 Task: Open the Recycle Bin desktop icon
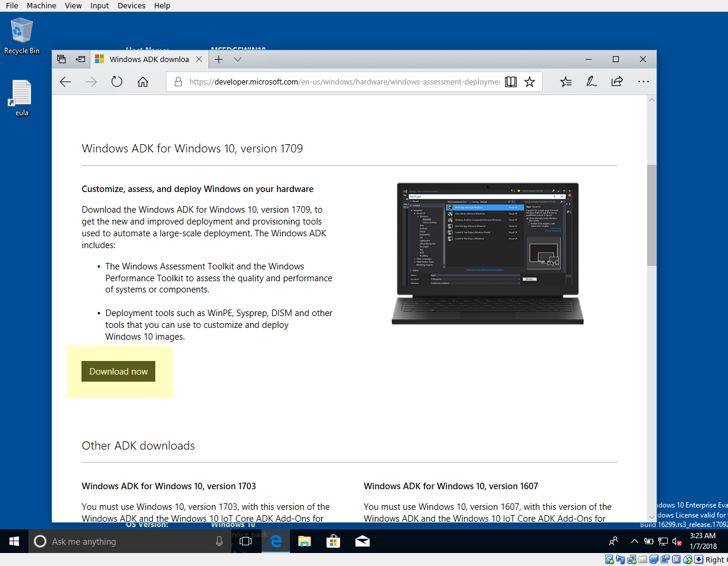click(22, 35)
